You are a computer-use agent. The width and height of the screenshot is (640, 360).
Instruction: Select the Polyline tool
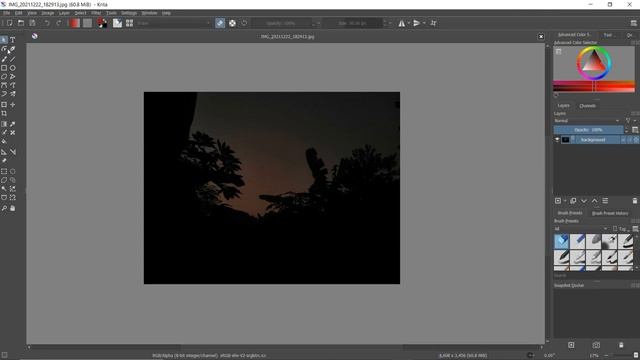point(13,76)
